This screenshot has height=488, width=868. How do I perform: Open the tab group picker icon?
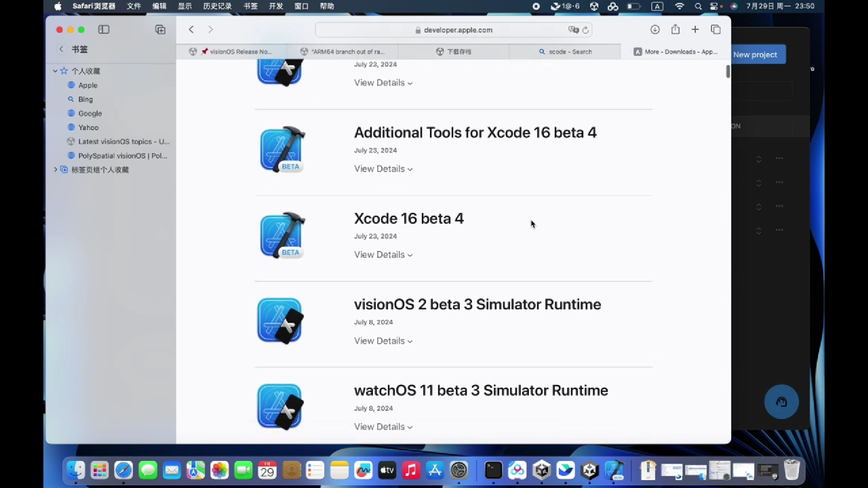[x=160, y=30]
